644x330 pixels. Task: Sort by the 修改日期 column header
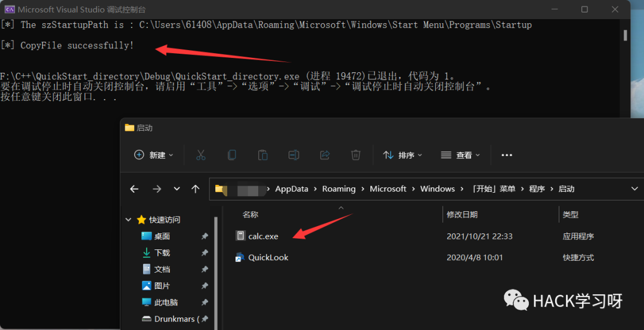462,214
